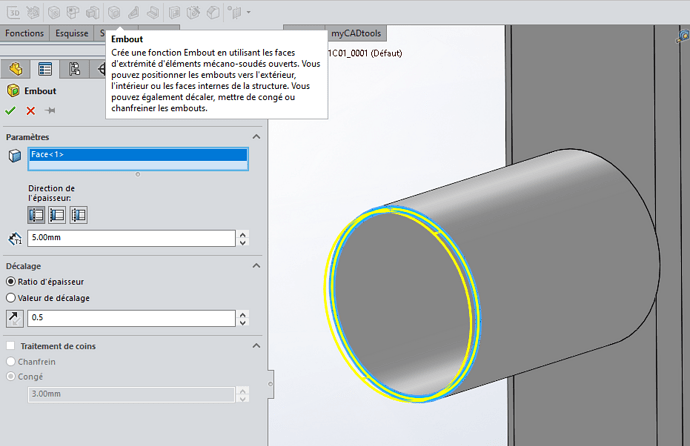Choose inward thickness direction button
Image resolution: width=690 pixels, height=446 pixels.
point(57,215)
